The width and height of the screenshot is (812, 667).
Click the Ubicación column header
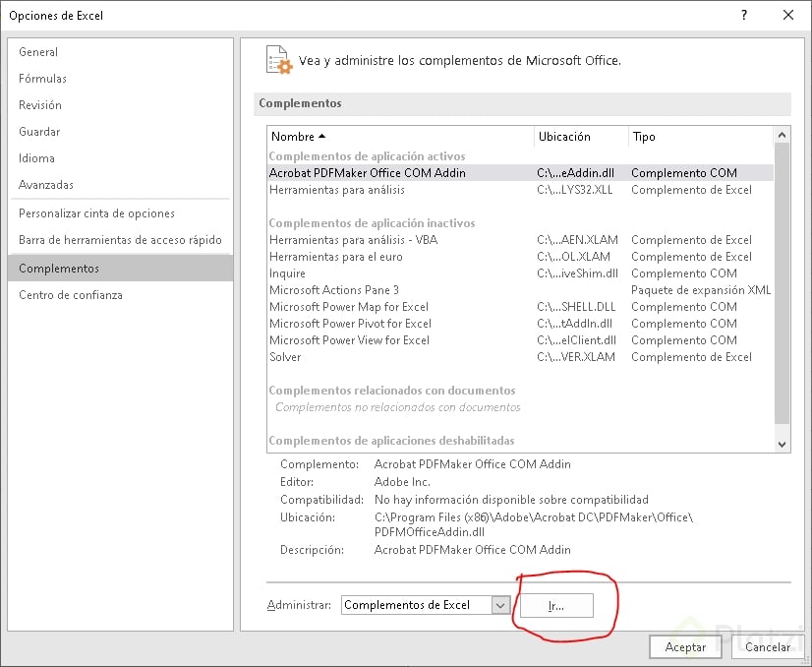coord(581,137)
